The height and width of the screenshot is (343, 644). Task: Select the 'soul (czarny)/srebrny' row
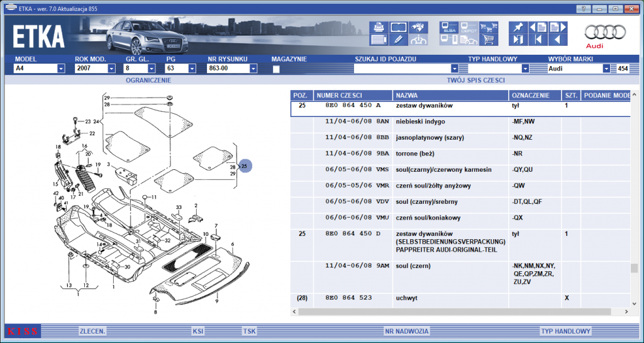click(x=460, y=205)
